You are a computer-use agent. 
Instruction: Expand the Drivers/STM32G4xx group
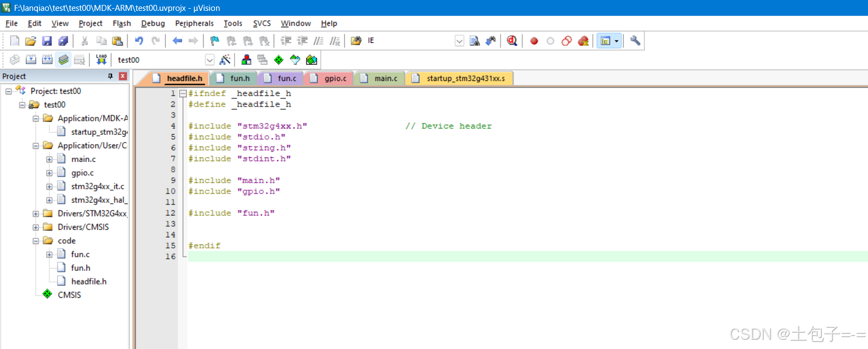[36, 214]
